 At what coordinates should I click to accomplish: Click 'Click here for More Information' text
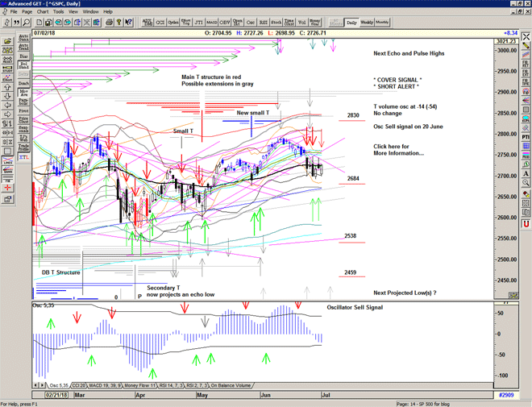(x=398, y=149)
